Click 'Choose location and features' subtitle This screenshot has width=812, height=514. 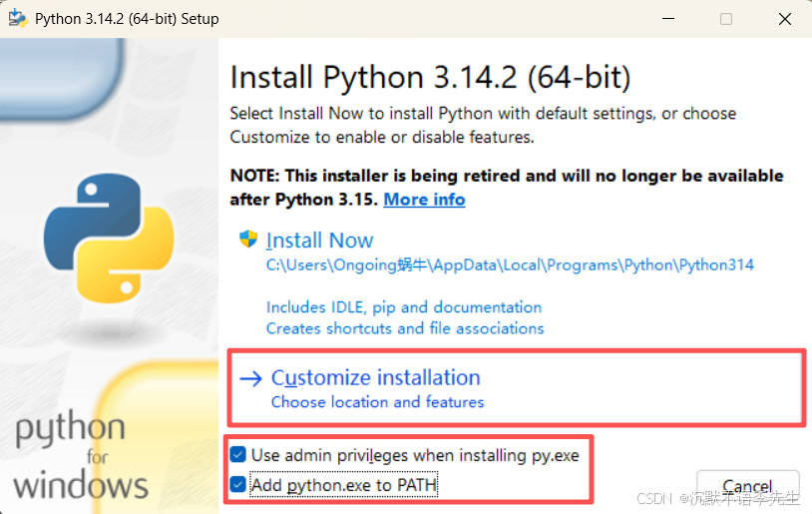tap(377, 402)
